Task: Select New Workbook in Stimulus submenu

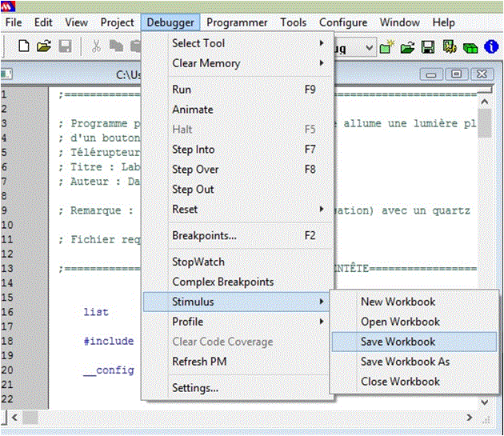Action: point(414,302)
